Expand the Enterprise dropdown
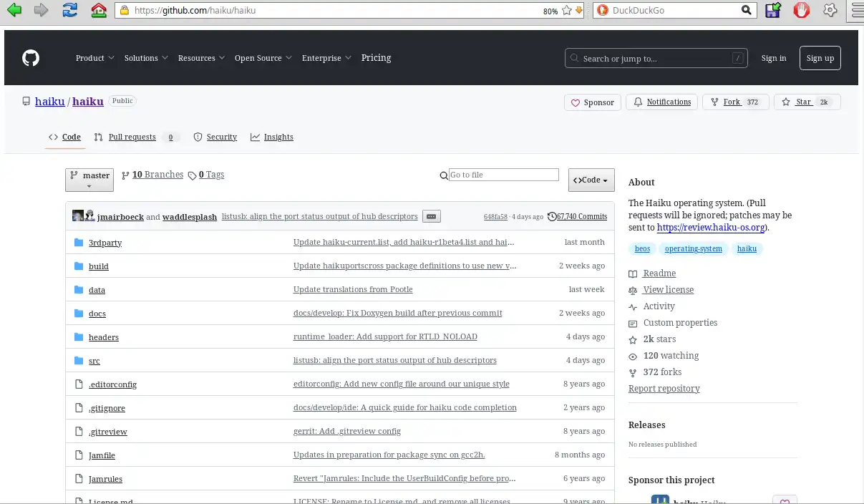864x504 pixels. (x=326, y=58)
